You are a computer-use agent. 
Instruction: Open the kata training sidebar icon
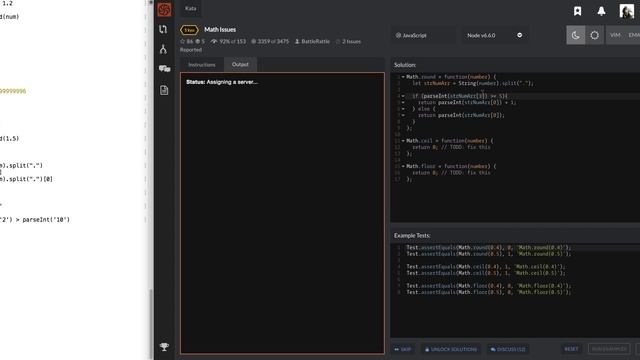163,29
